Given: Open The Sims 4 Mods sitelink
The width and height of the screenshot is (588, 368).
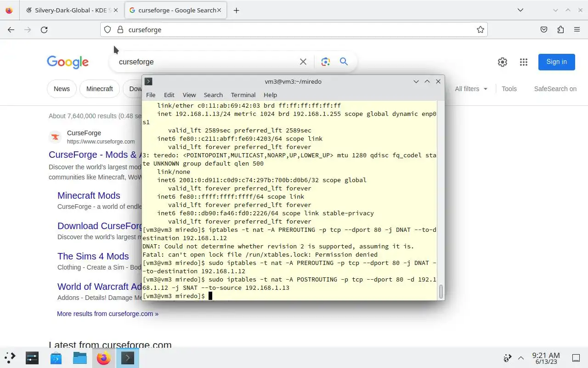Looking at the screenshot, I should 93,256.
